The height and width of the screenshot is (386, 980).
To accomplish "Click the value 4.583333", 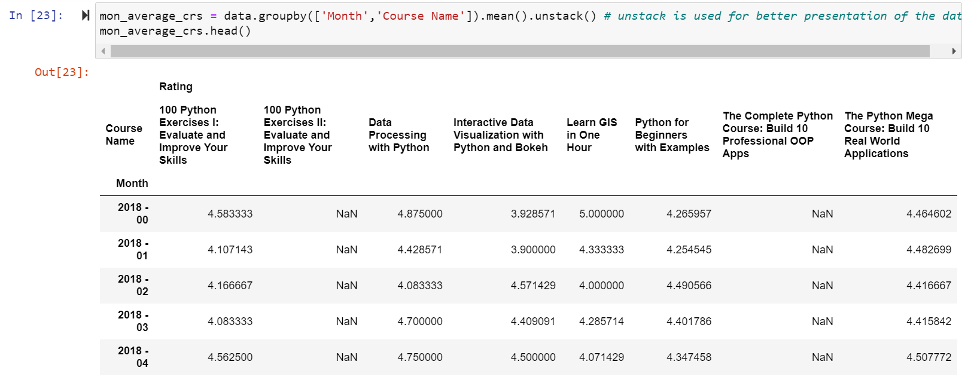I will 230,214.
